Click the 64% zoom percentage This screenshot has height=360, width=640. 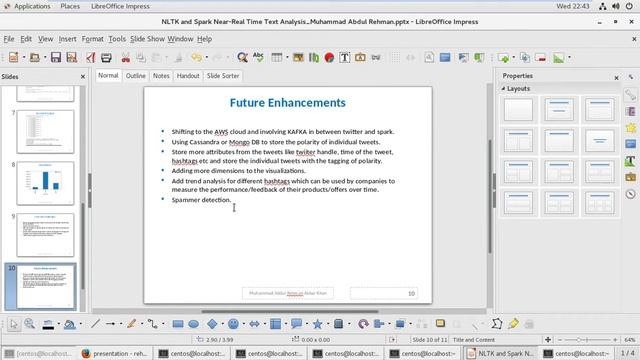pos(629,340)
